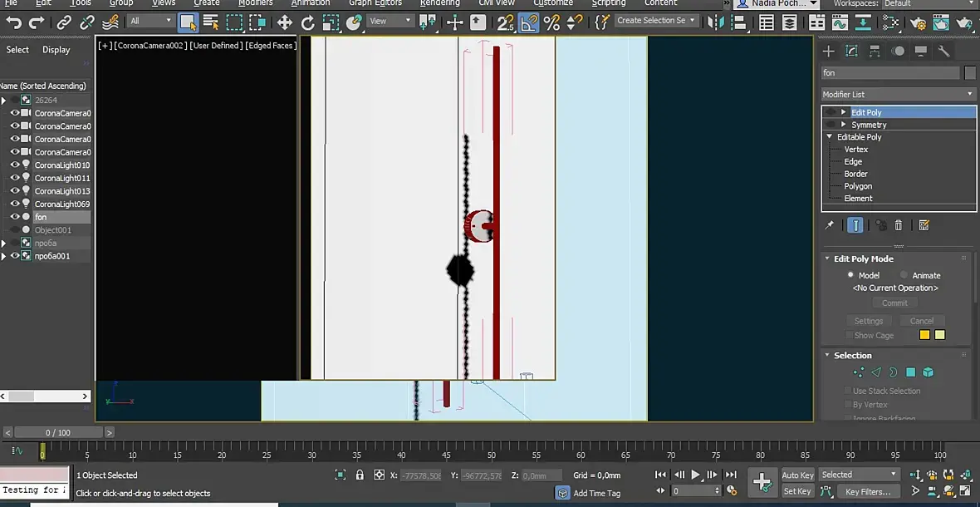Select the Animate radio button
This screenshot has width=980, height=507.
coord(904,275)
